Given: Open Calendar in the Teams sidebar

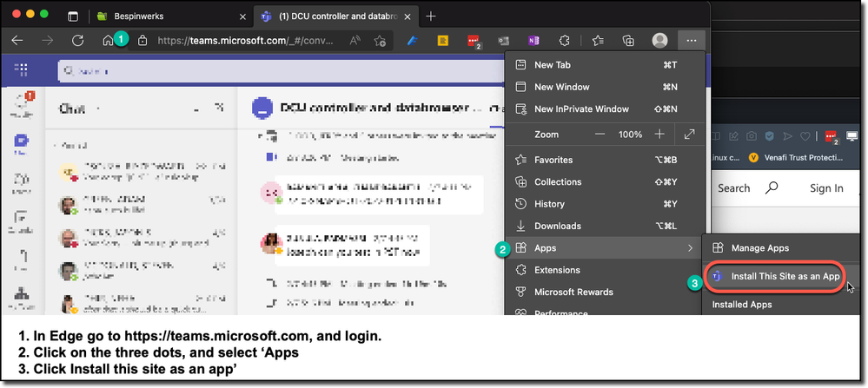Looking at the screenshot, I should pos(22,221).
